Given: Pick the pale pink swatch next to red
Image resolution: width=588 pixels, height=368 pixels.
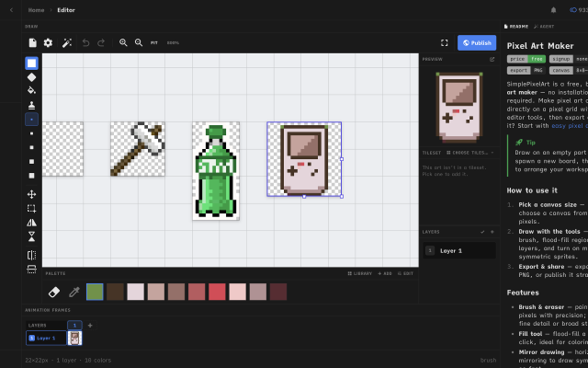Looking at the screenshot, I should pyautogui.click(x=237, y=293).
